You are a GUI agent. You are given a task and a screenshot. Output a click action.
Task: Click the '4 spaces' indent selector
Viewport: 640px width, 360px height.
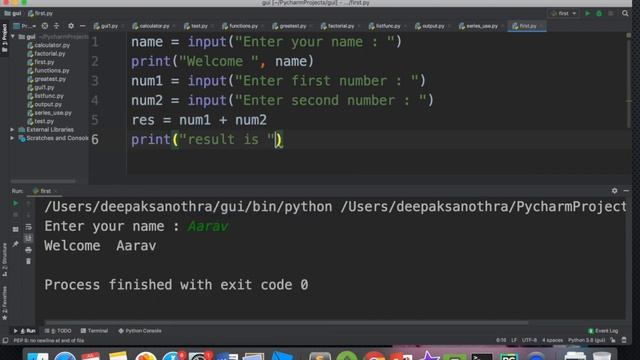coord(552,340)
